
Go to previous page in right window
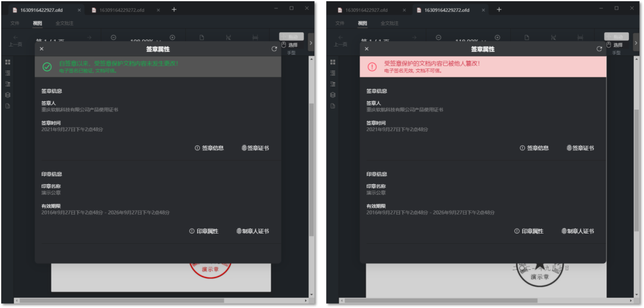pyautogui.click(x=341, y=40)
